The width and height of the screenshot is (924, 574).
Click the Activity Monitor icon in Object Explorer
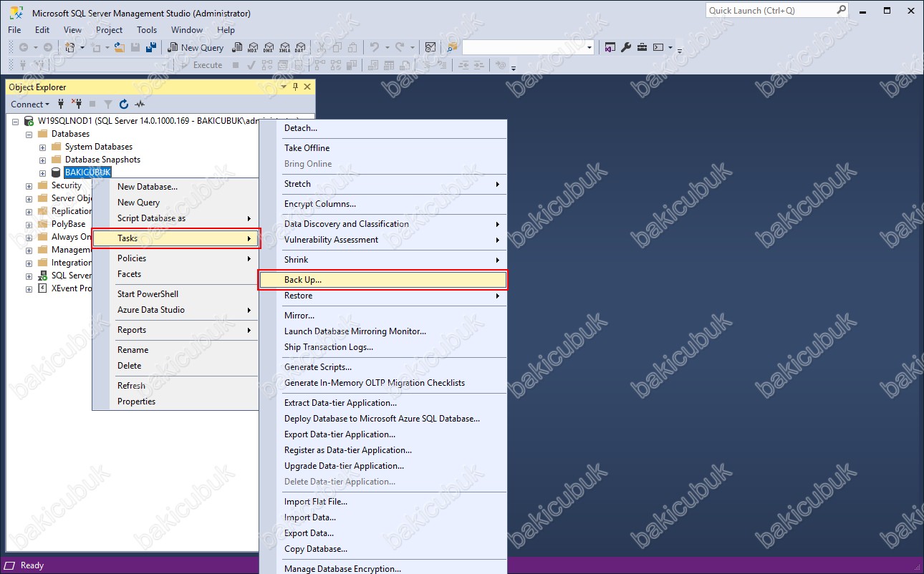[x=139, y=104]
